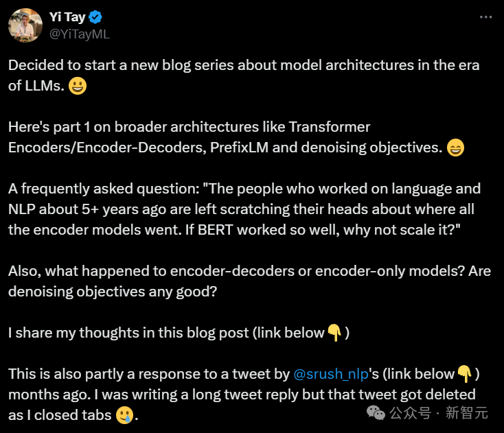Open the @srush_nlp mention link

(332, 375)
